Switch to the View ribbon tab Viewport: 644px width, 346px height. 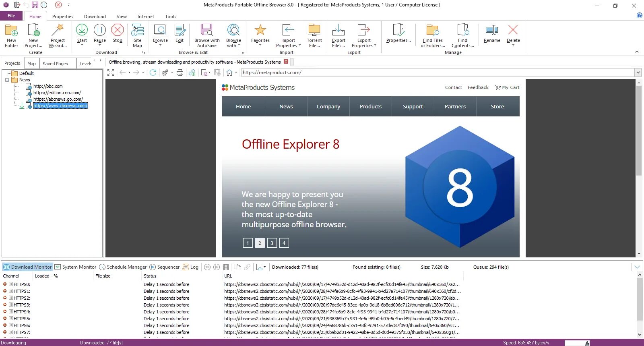[122, 17]
